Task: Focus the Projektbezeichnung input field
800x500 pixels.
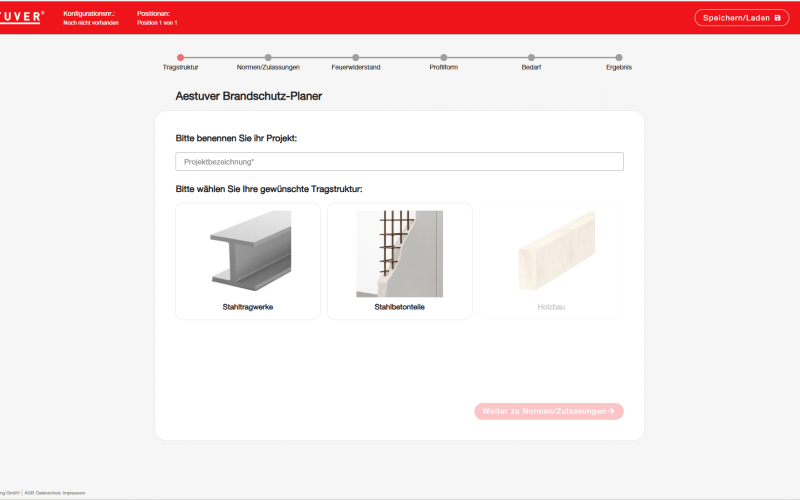Action: (399, 162)
